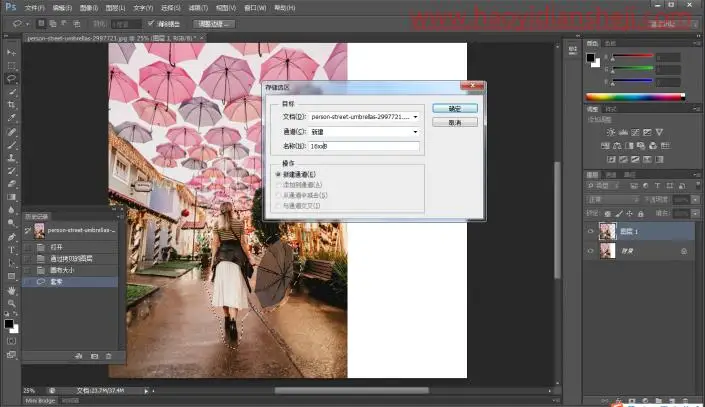Screen dimensions: 705x407
Task: Select the 图层 1 layer thumbnail
Action: click(607, 231)
